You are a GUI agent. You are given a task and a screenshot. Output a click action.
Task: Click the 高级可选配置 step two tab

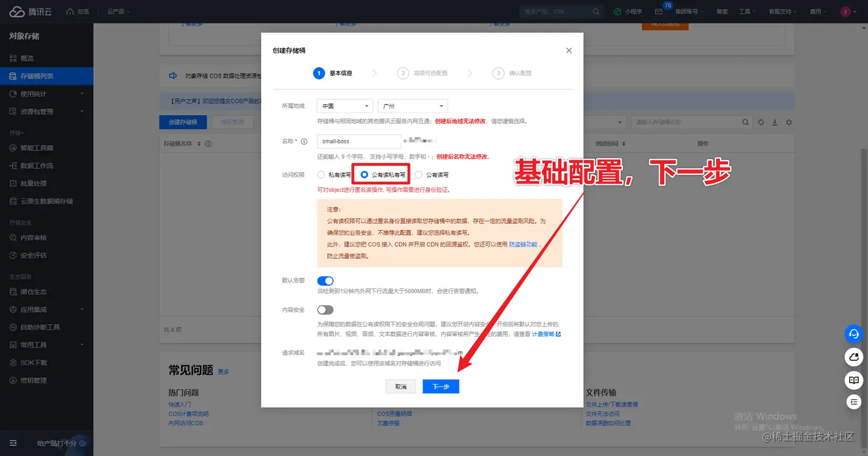(x=422, y=73)
